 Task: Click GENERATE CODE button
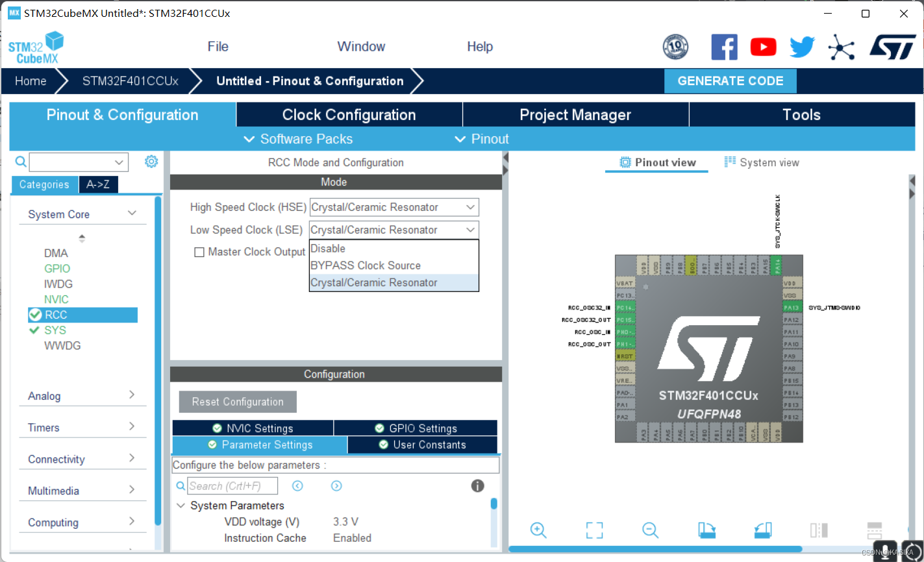click(x=730, y=81)
